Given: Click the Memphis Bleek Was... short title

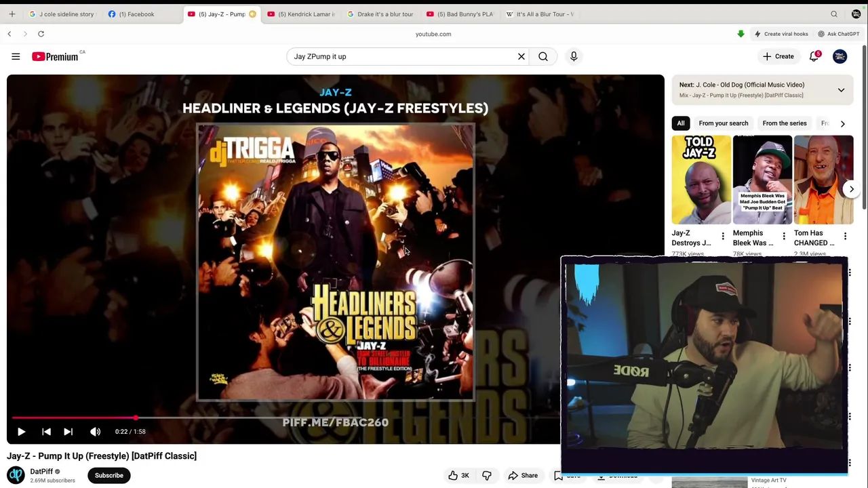Looking at the screenshot, I should click(753, 238).
